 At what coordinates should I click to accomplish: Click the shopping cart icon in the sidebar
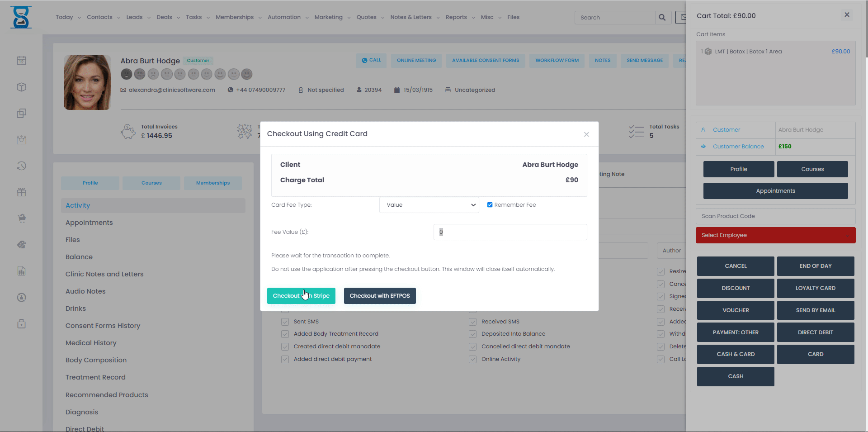pos(21,218)
